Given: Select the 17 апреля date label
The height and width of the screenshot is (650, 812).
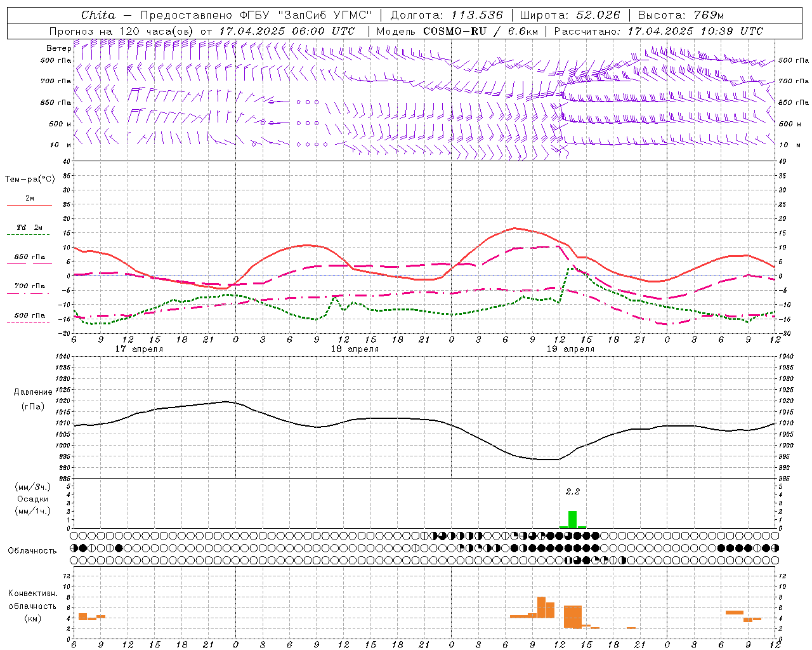Looking at the screenshot, I should pos(139,349).
